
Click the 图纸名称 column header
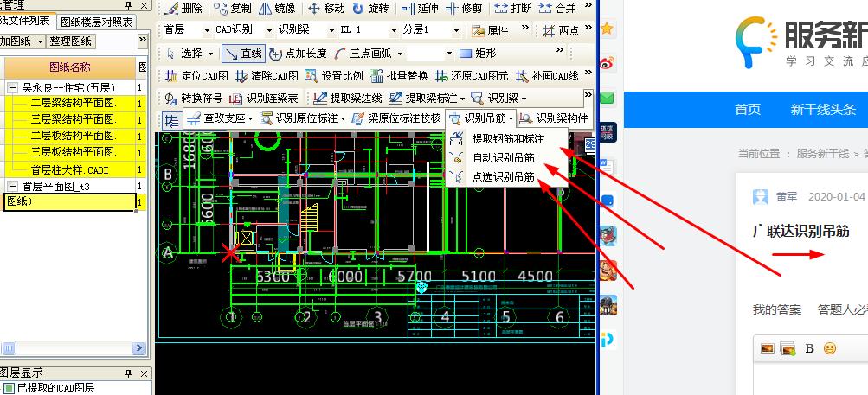tap(70, 67)
